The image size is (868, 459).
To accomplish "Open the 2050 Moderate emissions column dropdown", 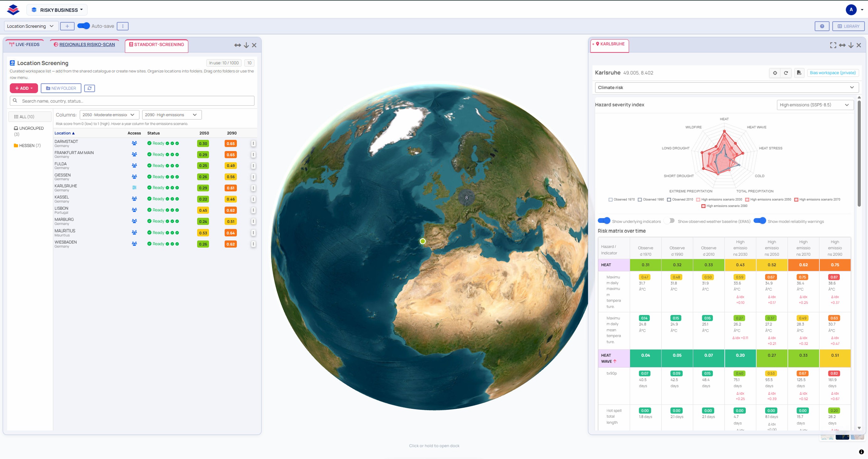I will pos(109,115).
